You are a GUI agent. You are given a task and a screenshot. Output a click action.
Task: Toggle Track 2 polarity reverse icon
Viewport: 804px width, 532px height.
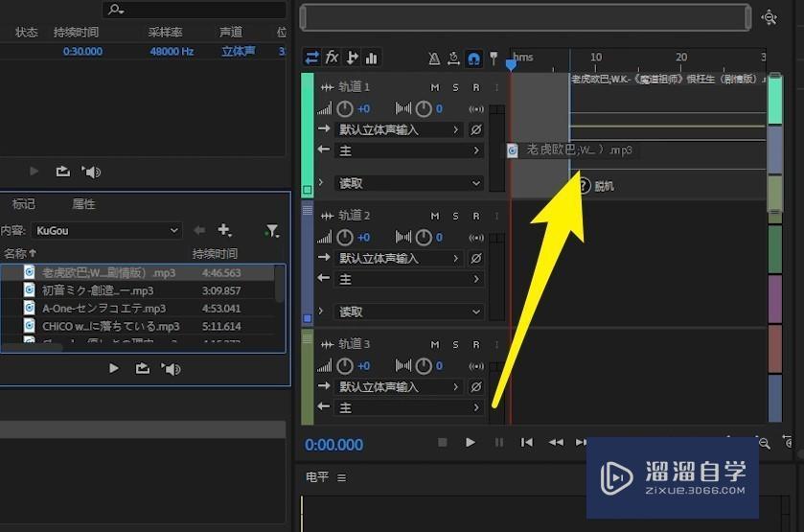pos(476,259)
